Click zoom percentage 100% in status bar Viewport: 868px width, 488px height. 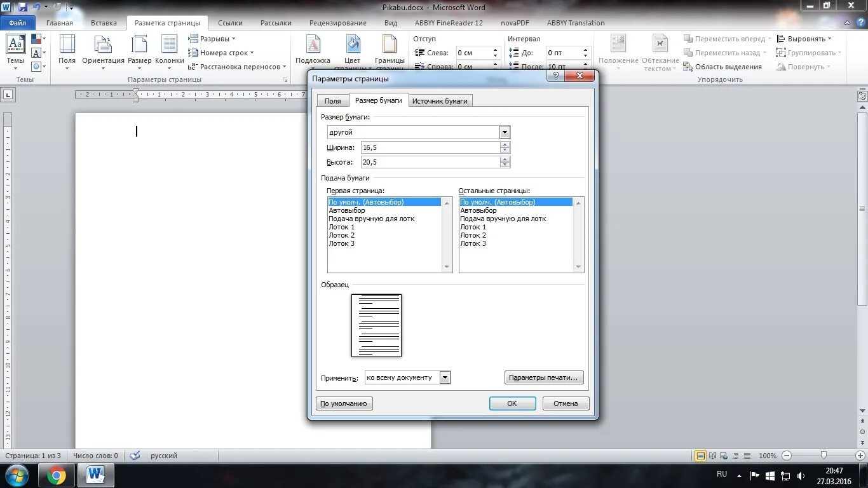[768, 456]
